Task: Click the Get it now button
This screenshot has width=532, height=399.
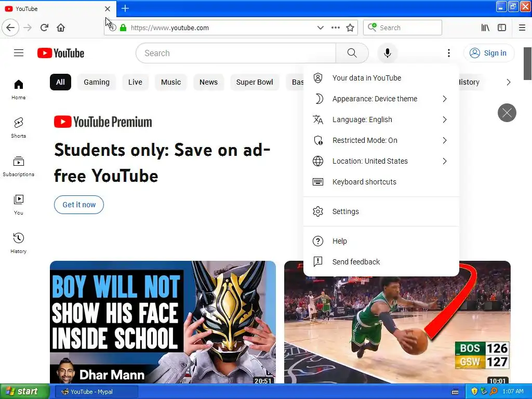Action: pos(79,205)
